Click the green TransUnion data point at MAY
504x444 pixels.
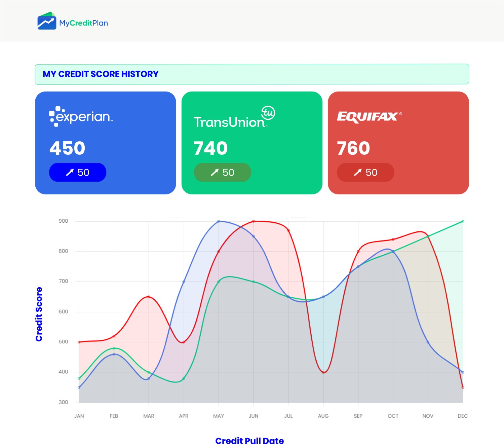(219, 282)
